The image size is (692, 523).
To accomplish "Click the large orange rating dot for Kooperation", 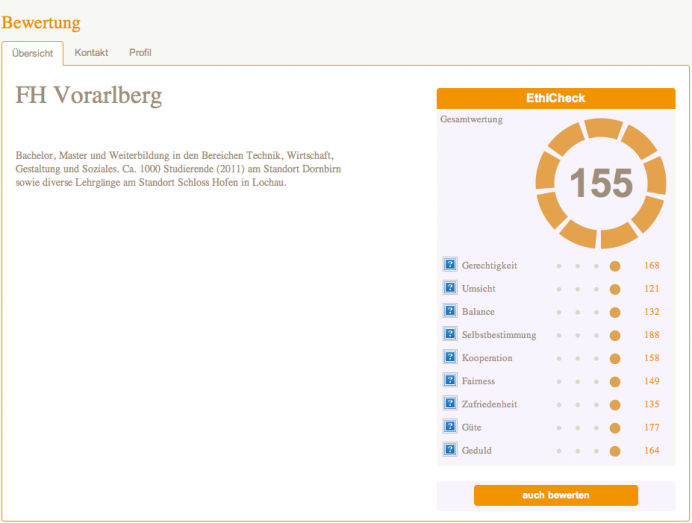I will tap(615, 358).
